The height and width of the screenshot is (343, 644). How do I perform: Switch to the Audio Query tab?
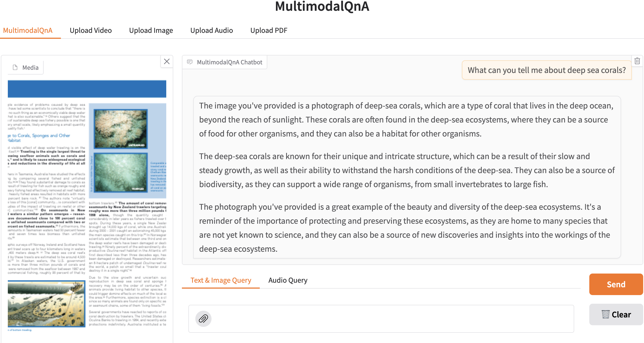(x=288, y=280)
